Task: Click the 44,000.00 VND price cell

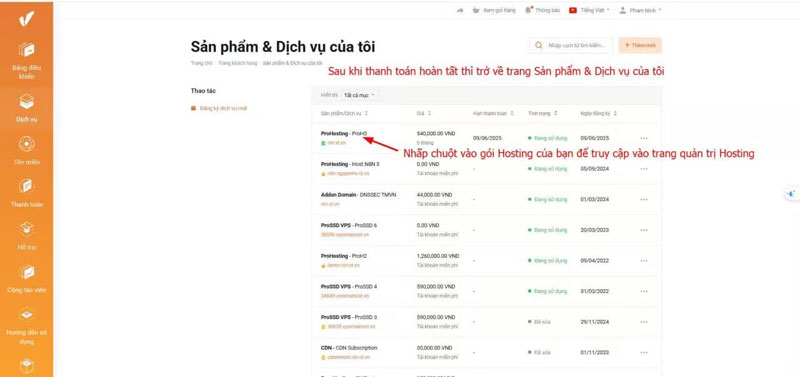Action: [435, 194]
